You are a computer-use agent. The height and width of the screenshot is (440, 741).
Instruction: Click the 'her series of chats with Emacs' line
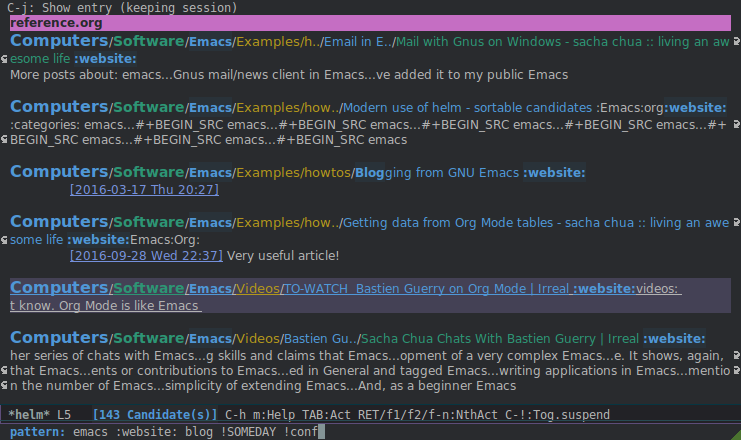(x=367, y=355)
